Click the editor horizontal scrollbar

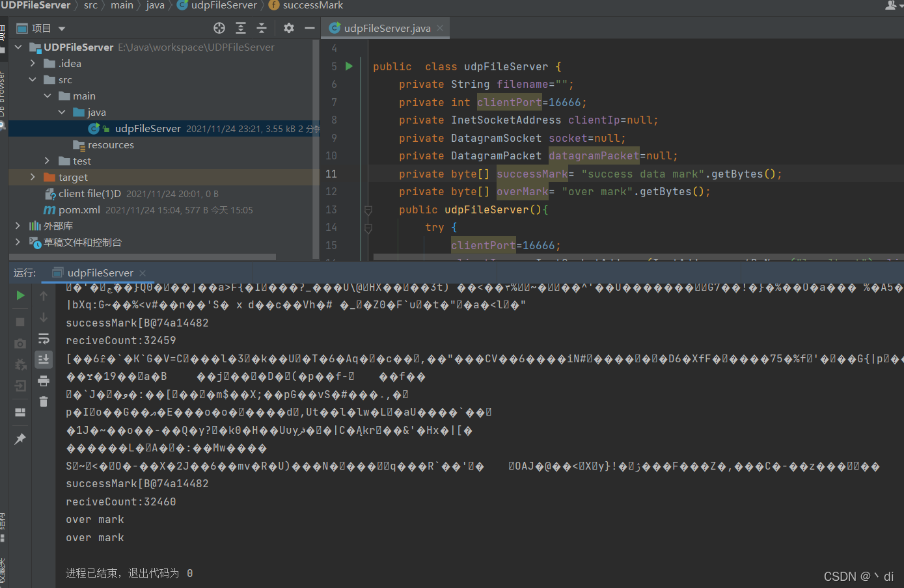click(638, 258)
